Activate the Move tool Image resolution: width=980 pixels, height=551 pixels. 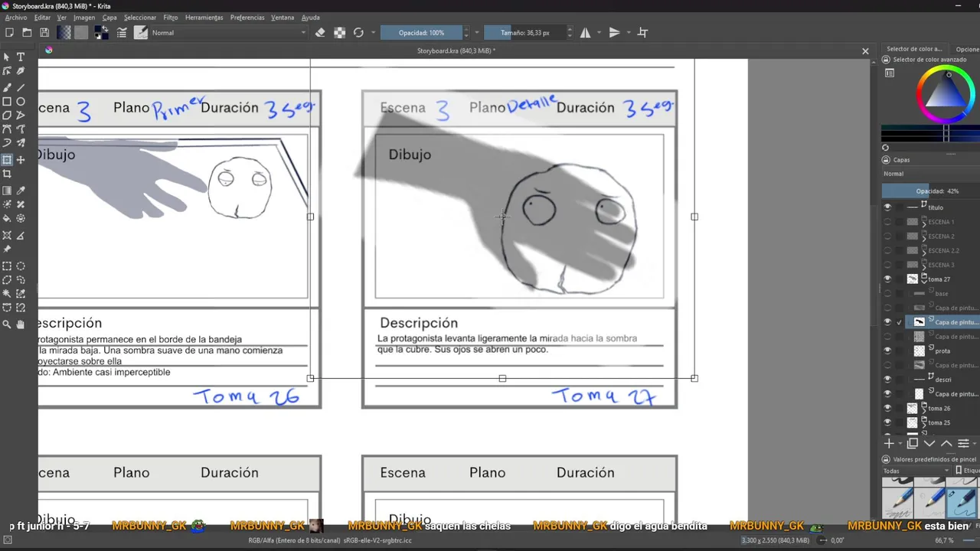coord(21,160)
